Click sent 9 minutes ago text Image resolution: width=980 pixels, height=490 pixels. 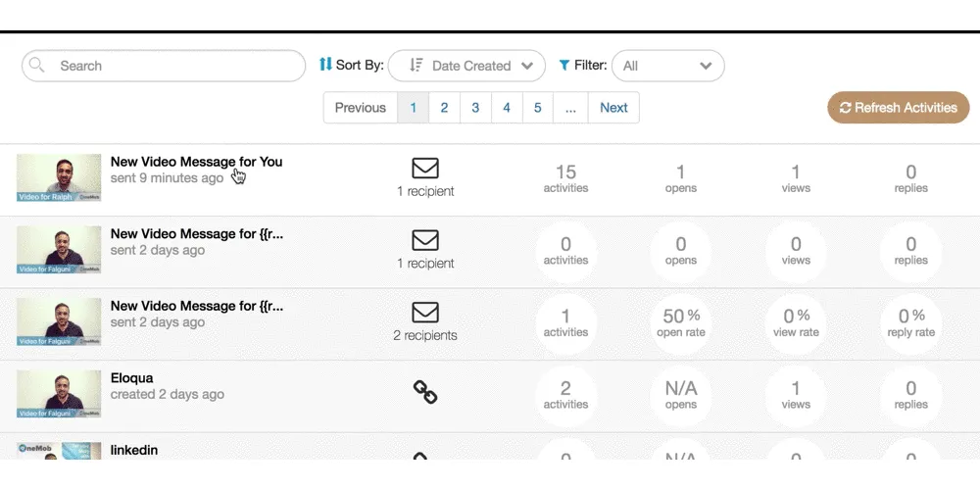coord(167,178)
